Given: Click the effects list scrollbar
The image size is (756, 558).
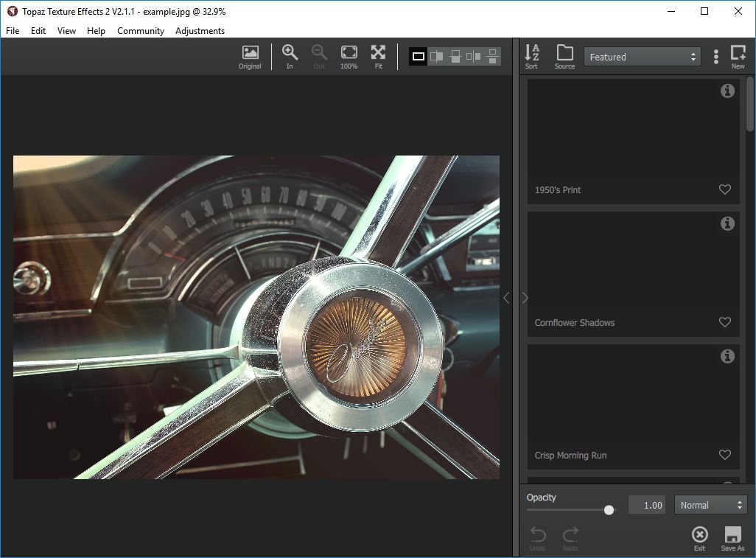Looking at the screenshot, I should 749,104.
